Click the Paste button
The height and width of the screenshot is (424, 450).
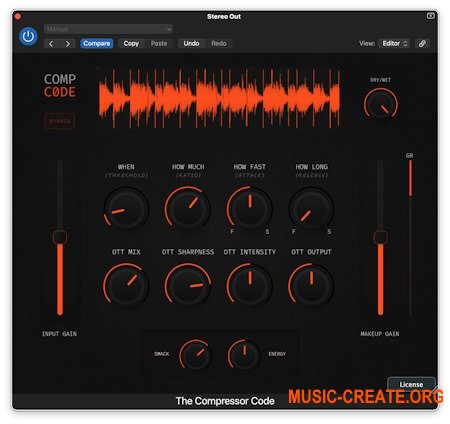point(159,44)
